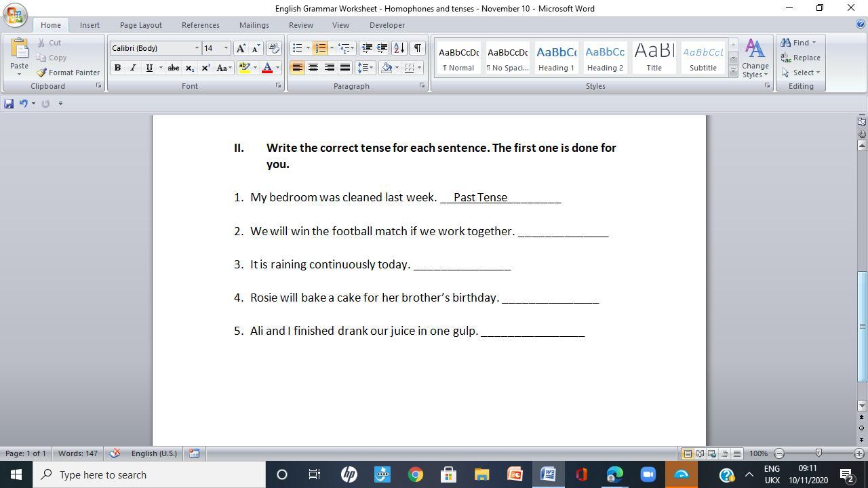Click the Windows search box
The height and width of the screenshot is (488, 868).
coord(149,474)
